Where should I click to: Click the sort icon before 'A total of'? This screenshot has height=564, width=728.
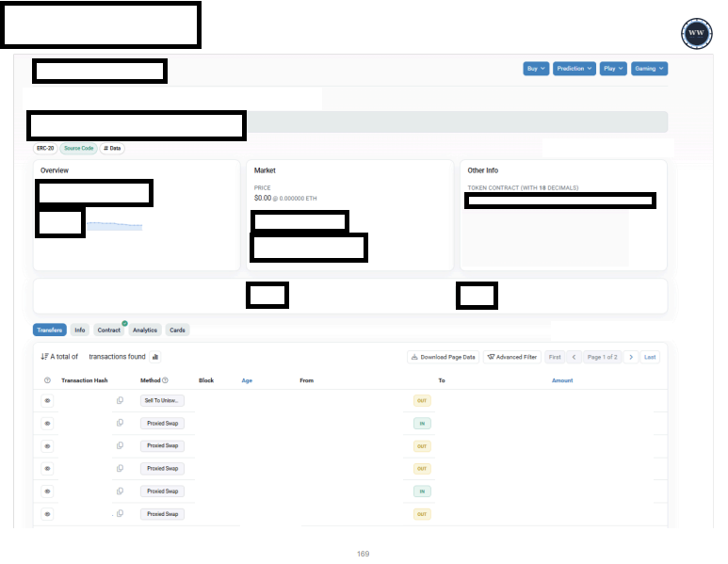click(x=44, y=357)
